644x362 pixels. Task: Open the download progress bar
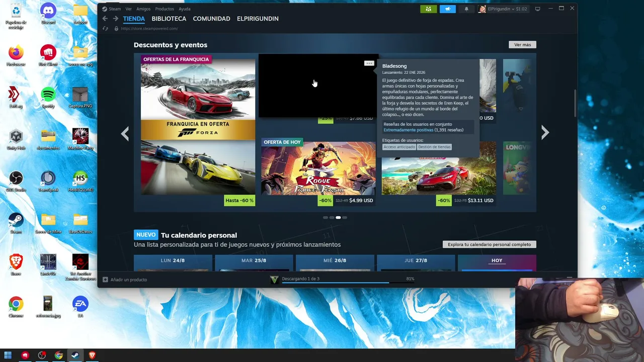pyautogui.click(x=348, y=283)
